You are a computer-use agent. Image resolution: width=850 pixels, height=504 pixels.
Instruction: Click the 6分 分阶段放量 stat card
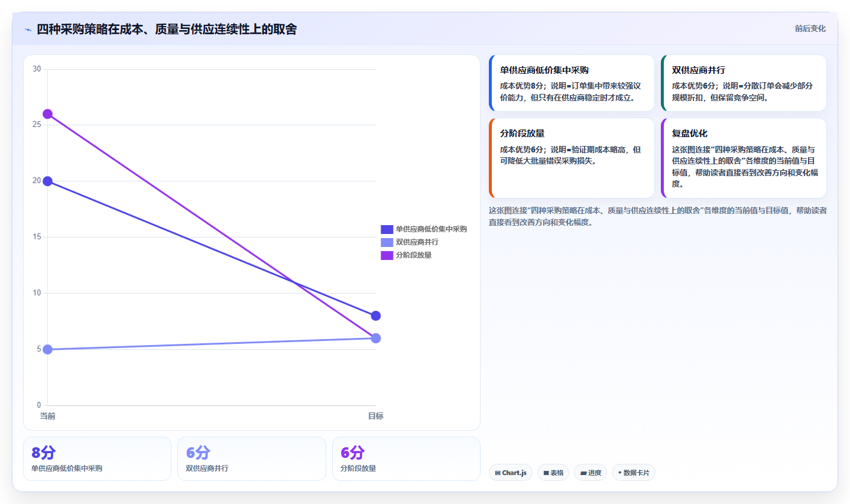(x=406, y=459)
